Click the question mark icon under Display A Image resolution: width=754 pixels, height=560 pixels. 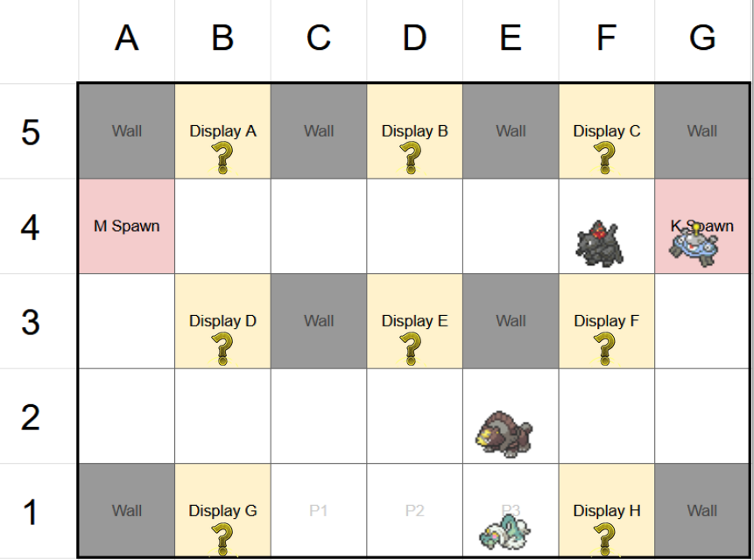coord(223,157)
